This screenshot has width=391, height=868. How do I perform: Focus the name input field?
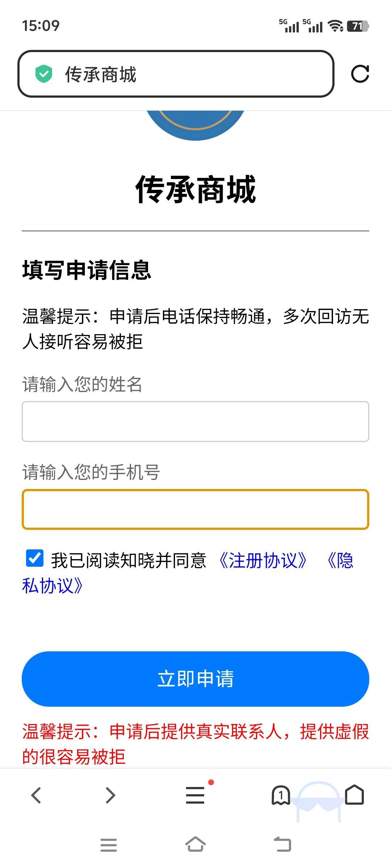(x=195, y=421)
